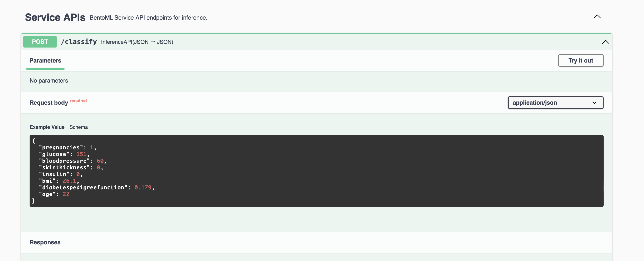Click the "diabetespedigreefunction": 0.179 line
The image size is (644, 261).
coord(96,187)
